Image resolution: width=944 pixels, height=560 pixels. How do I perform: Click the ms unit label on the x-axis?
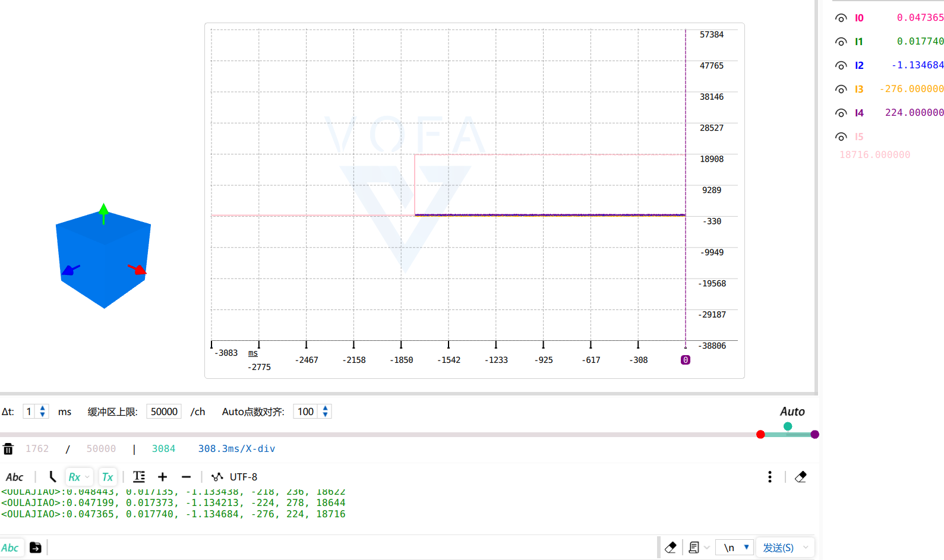[x=253, y=353]
